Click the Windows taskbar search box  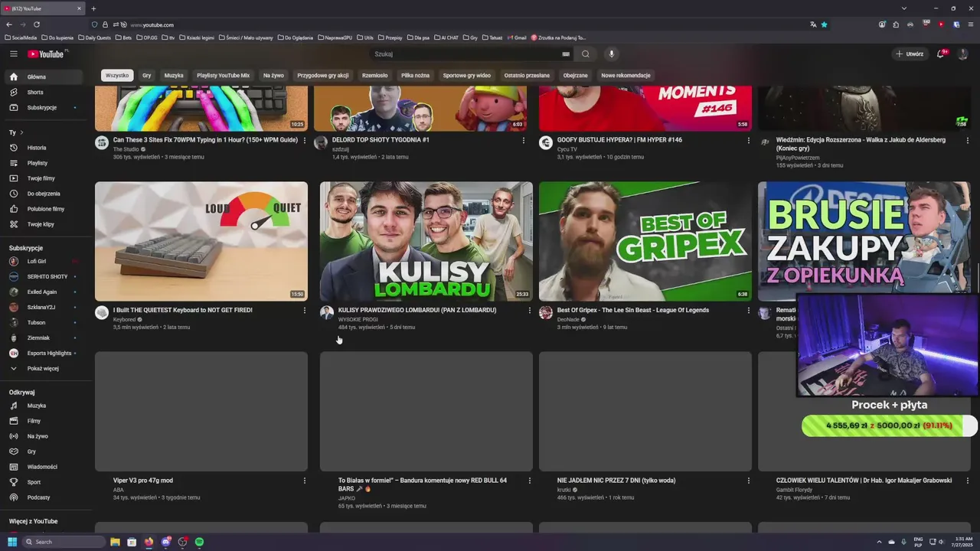[63, 542]
